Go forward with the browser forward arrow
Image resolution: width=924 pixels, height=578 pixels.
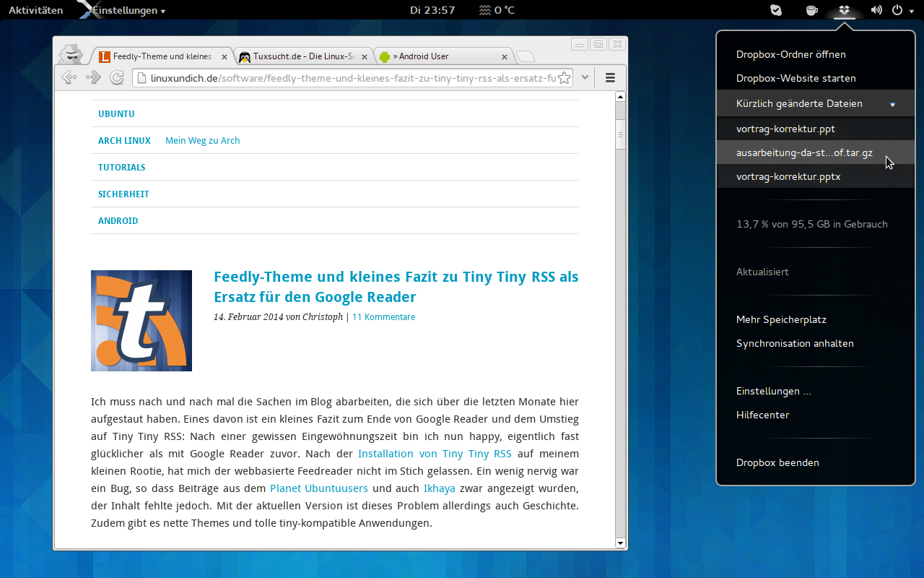93,77
